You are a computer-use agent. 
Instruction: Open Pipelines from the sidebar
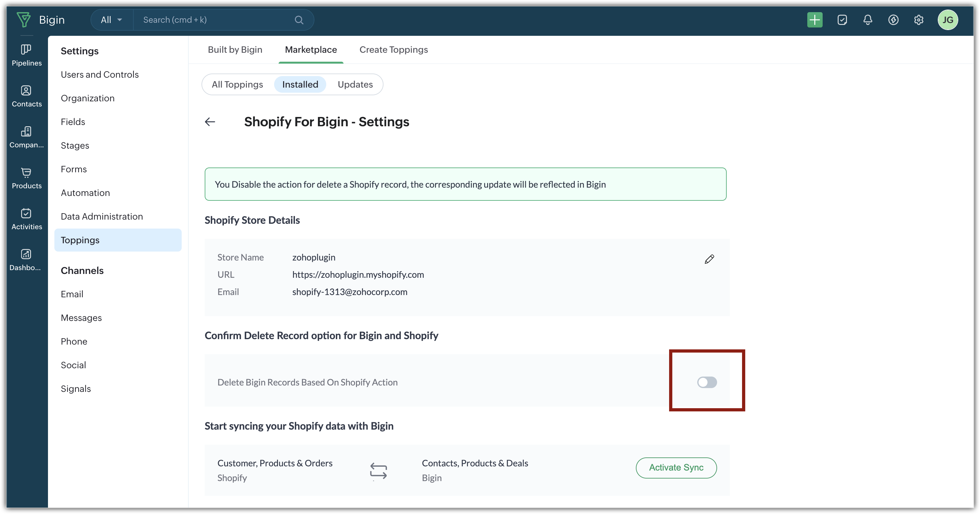[26, 55]
